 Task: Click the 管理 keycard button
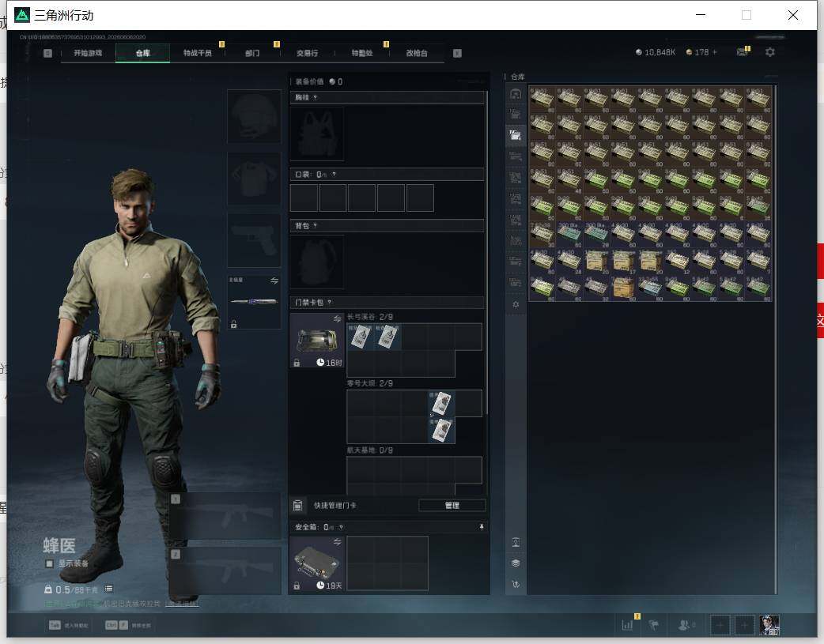coord(452,506)
